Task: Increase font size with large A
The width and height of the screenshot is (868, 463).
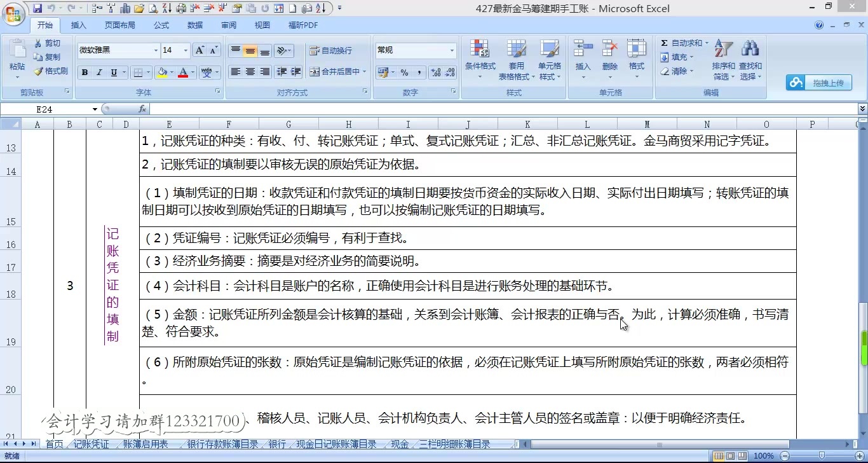Action: click(200, 50)
